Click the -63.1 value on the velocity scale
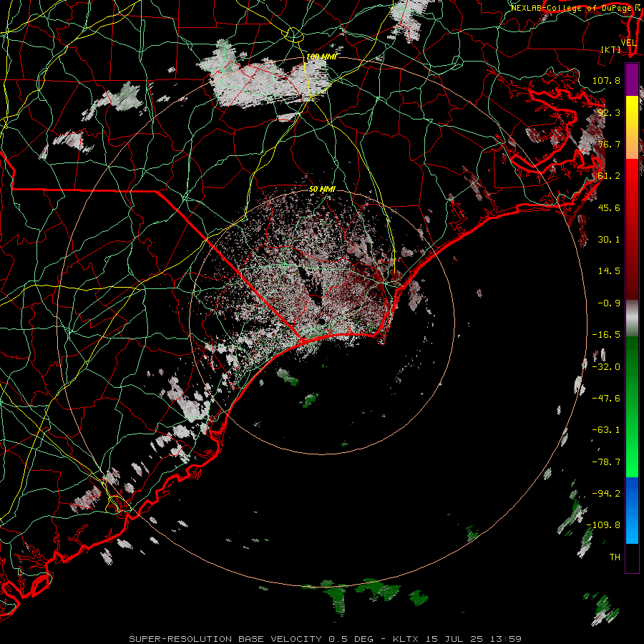Image resolution: width=644 pixels, height=644 pixels. (606, 430)
